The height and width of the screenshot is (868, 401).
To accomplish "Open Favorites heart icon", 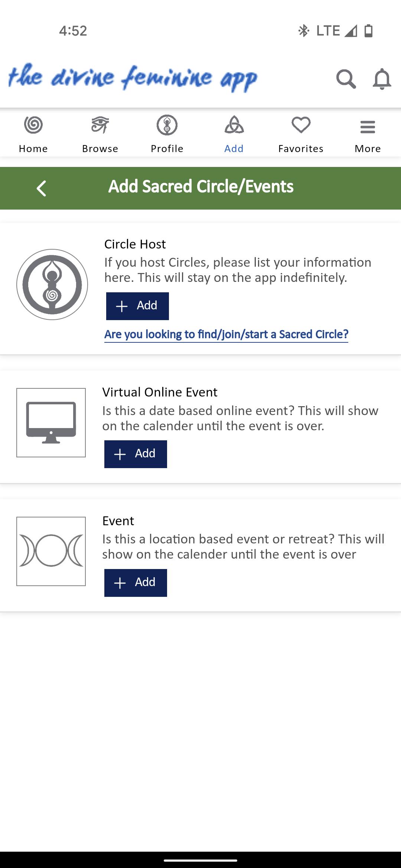I will click(x=301, y=125).
